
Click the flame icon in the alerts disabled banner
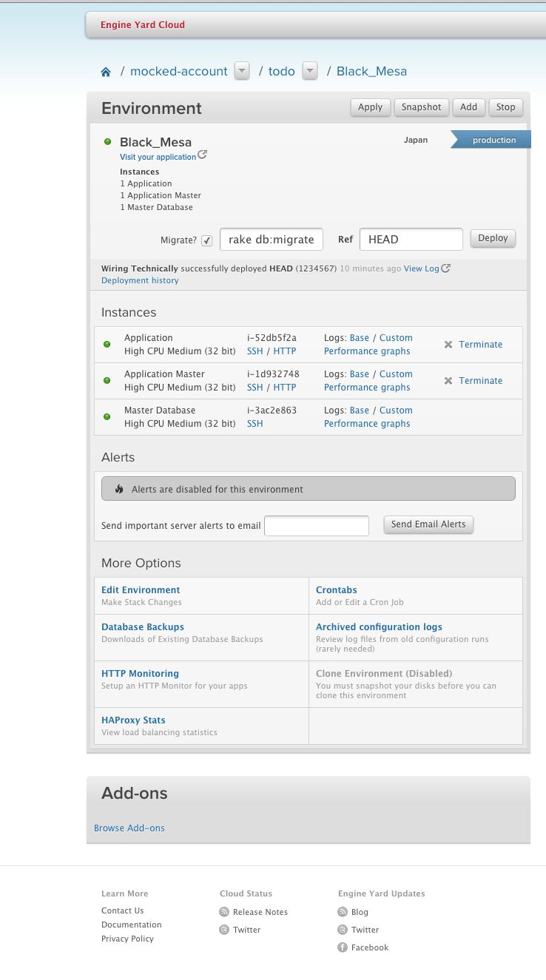[119, 488]
